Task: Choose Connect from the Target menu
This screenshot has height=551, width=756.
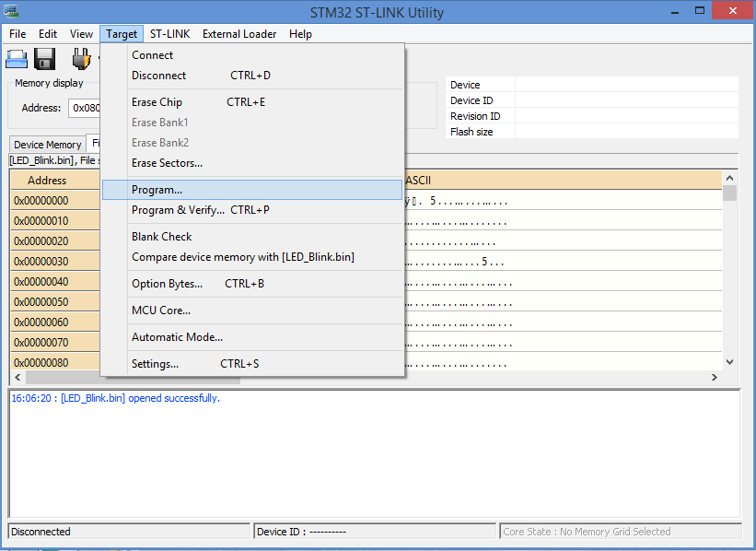Action: point(252,55)
